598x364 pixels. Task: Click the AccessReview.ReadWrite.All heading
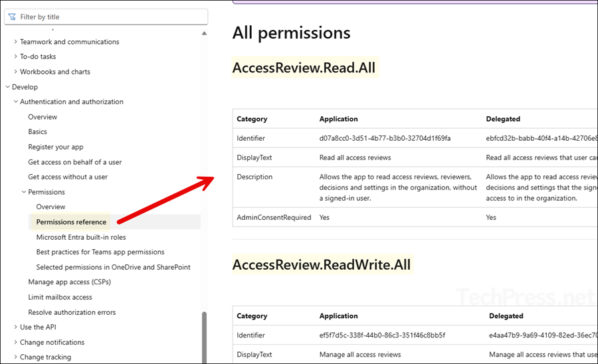[x=322, y=265]
